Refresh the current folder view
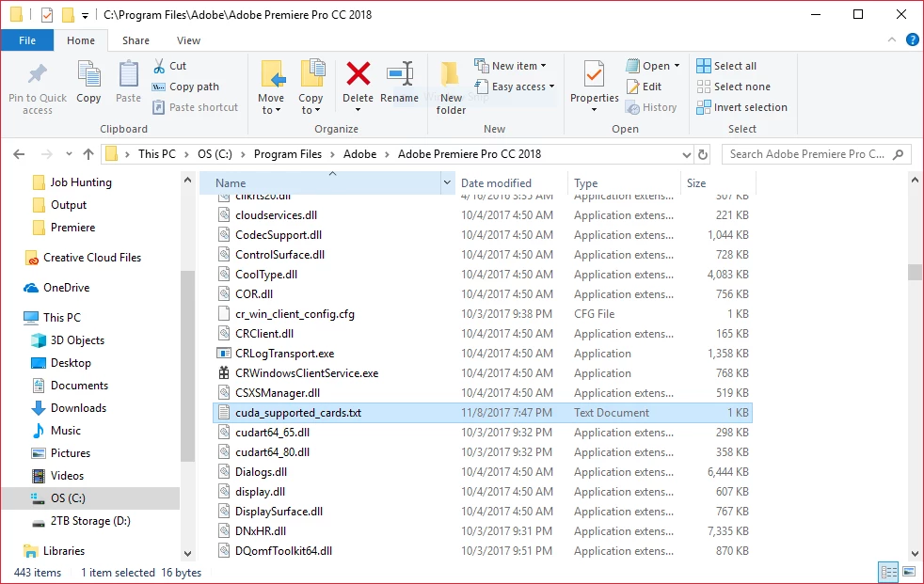The height and width of the screenshot is (584, 924). click(x=703, y=154)
